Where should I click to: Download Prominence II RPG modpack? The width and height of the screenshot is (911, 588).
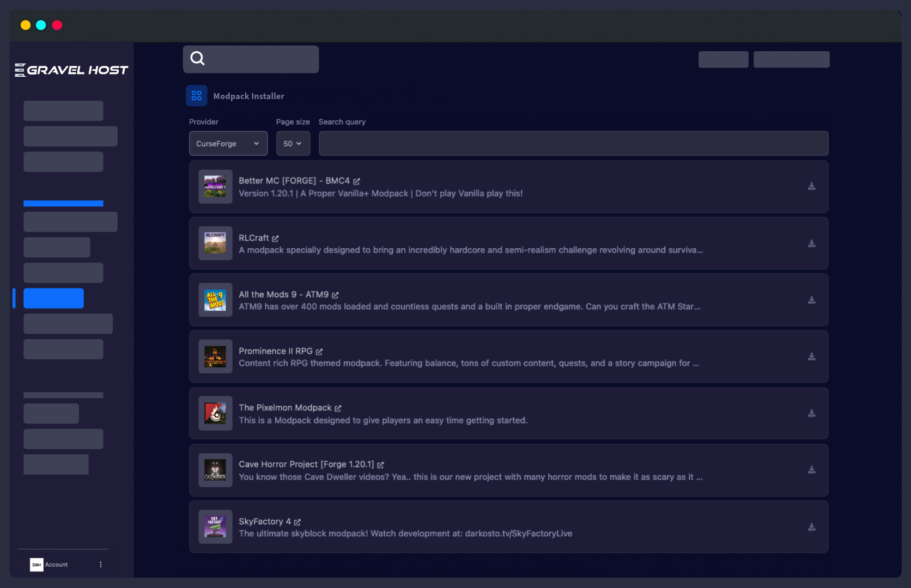(x=811, y=357)
